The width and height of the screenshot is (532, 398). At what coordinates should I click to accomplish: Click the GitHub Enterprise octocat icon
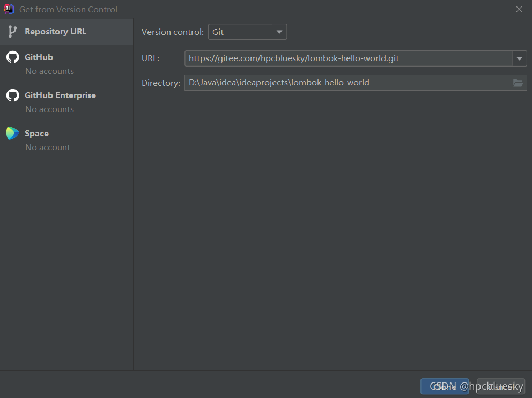pos(12,95)
